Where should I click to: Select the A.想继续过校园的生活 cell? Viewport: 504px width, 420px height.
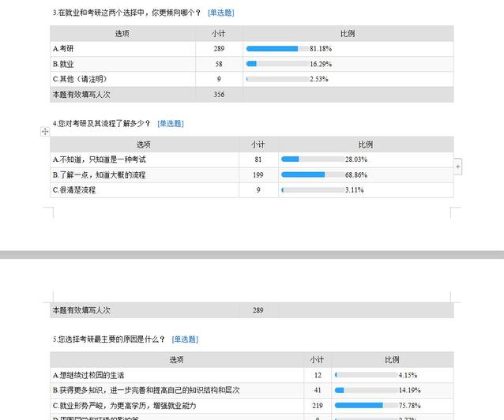click(x=177, y=375)
